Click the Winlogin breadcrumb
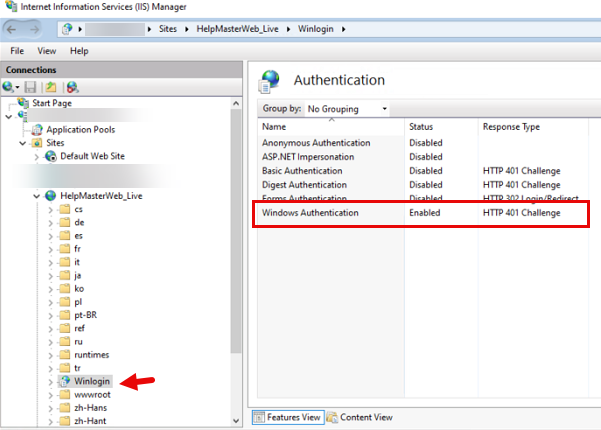The image size is (601, 430). pos(316,29)
